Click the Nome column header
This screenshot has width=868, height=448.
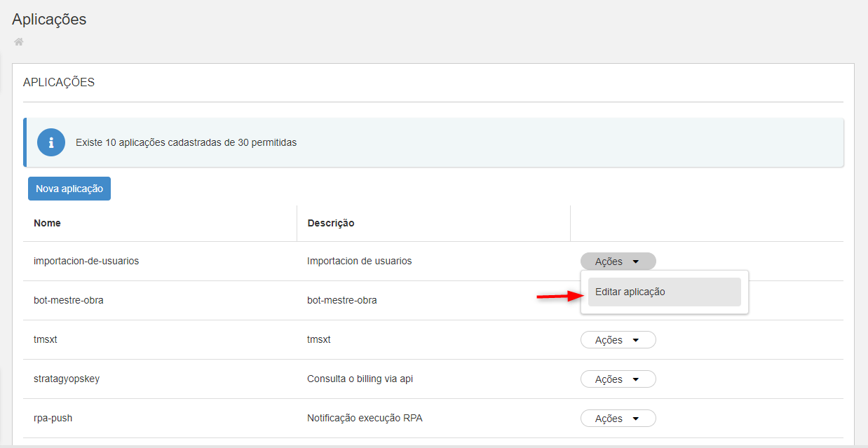click(47, 223)
